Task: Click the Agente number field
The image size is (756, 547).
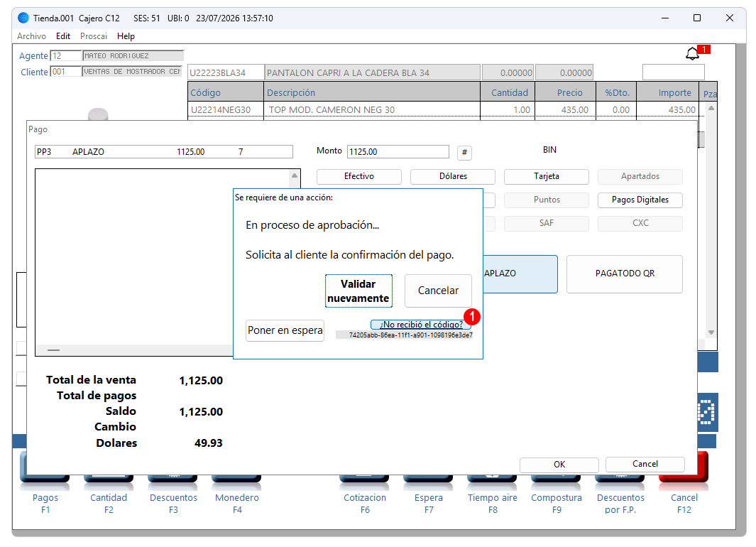Action: coord(65,56)
